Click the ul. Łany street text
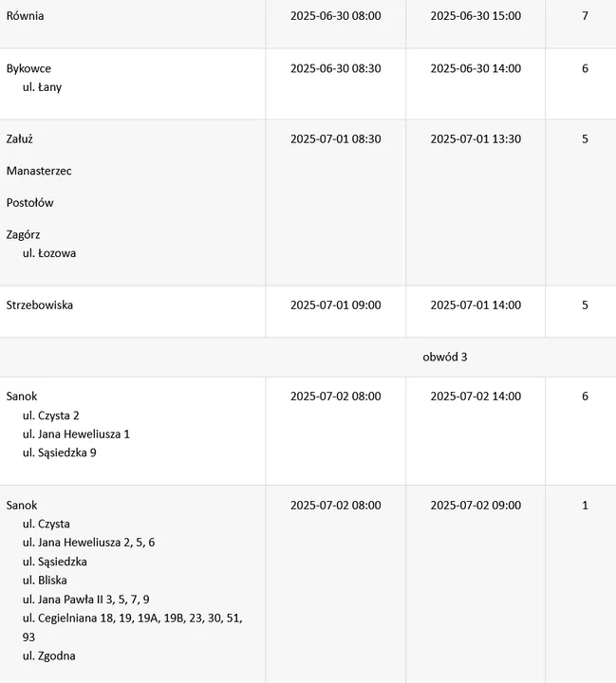This screenshot has height=683, width=616. pos(43,87)
